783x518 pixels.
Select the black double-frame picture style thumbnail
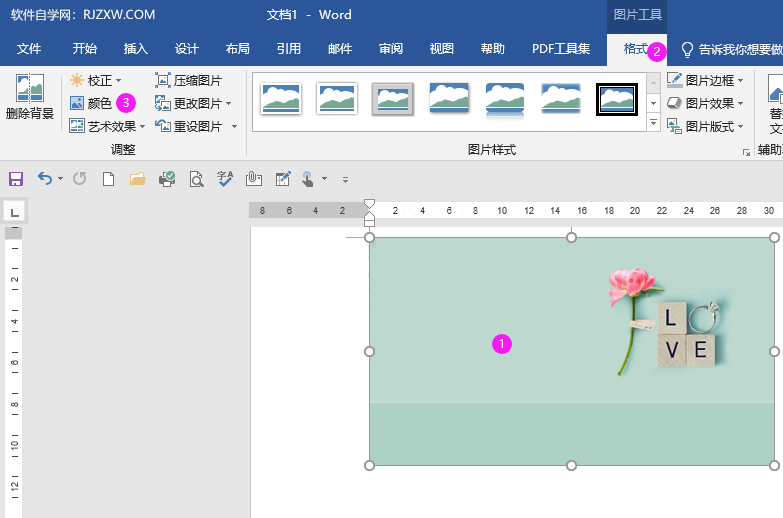click(x=617, y=99)
